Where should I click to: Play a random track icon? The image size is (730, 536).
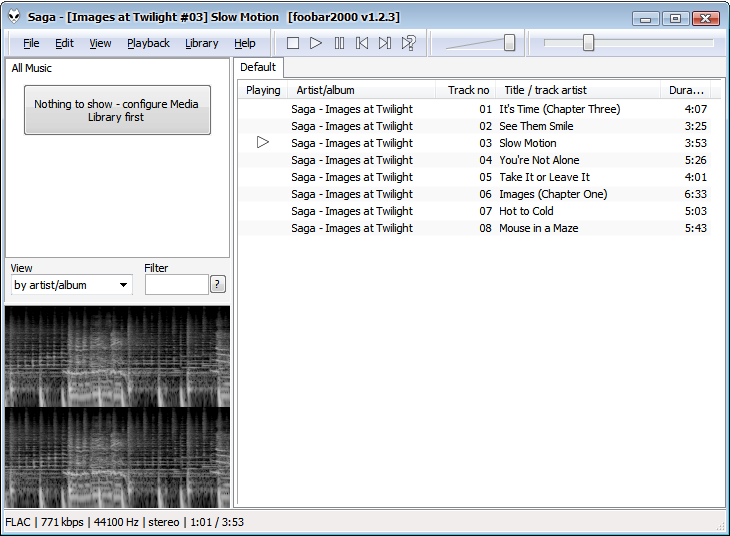click(408, 43)
